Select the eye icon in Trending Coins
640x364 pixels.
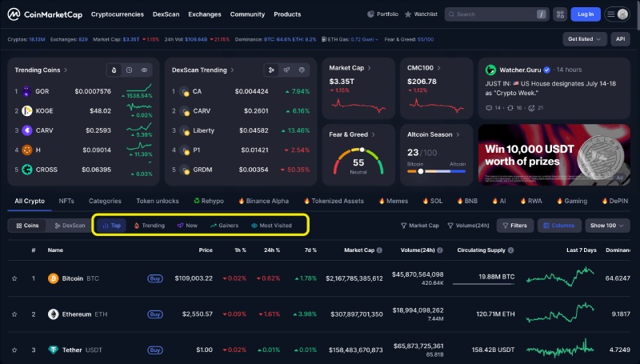click(144, 70)
